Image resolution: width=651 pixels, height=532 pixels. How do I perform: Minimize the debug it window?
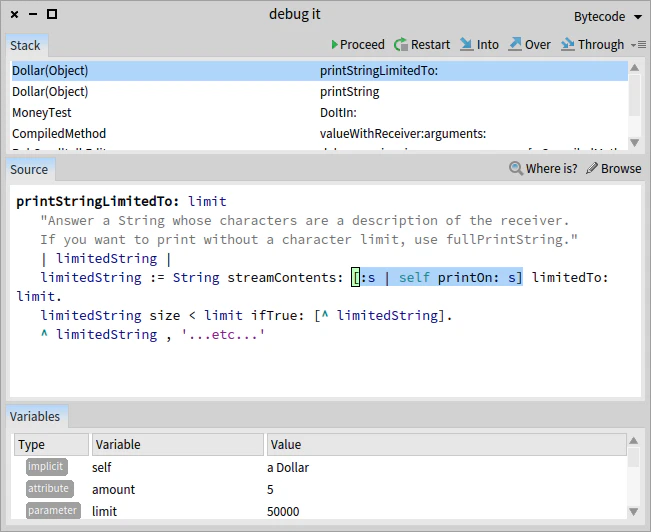tap(33, 15)
